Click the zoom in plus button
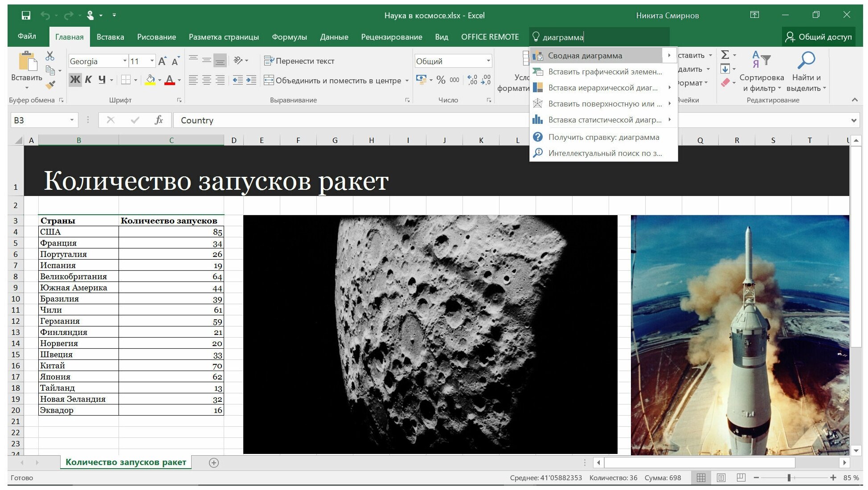Viewport: 868px width, 490px height. (x=833, y=478)
